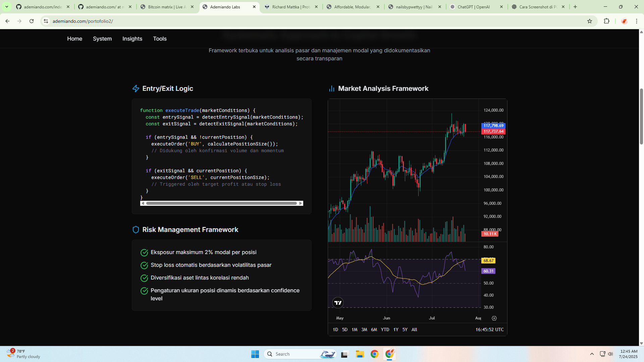Image resolution: width=644 pixels, height=362 pixels.
Task: Expand the tab search dropdown arrow
Action: tap(6, 7)
